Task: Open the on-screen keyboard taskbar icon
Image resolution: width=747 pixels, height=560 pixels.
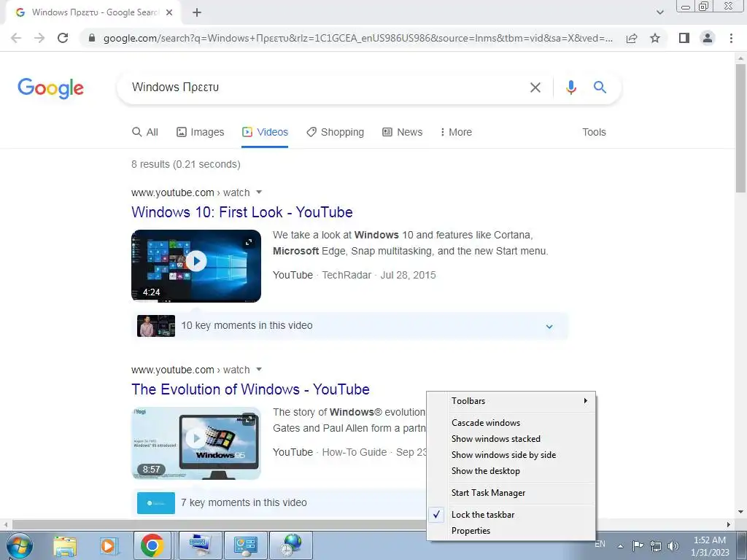Action: (200, 545)
